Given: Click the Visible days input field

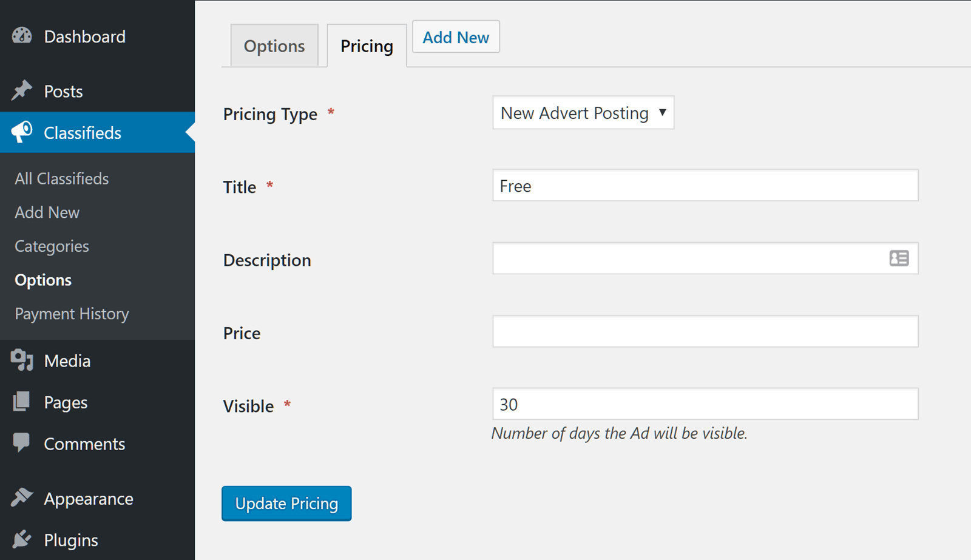Looking at the screenshot, I should click(705, 404).
